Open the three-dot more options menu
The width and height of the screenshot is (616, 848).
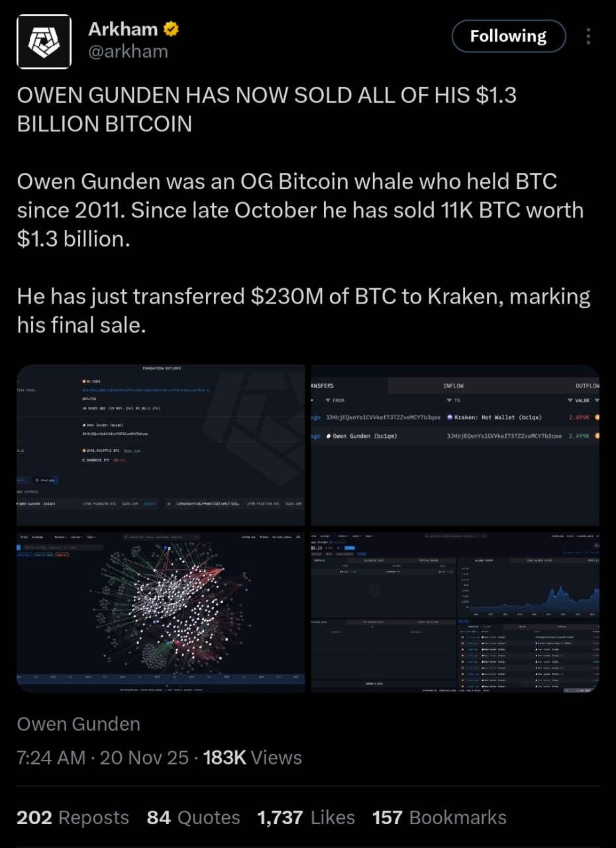point(588,36)
